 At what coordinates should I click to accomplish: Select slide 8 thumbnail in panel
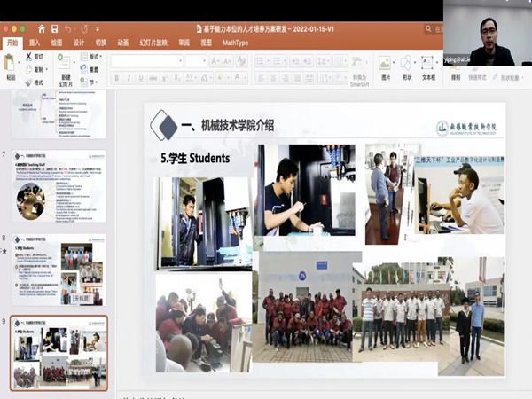pyautogui.click(x=59, y=270)
